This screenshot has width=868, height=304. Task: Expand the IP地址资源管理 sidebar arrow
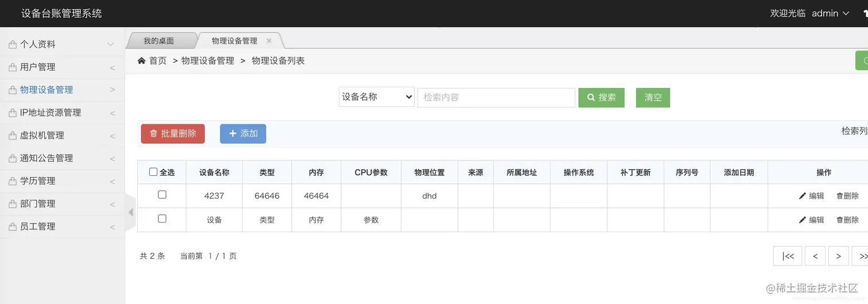(113, 113)
